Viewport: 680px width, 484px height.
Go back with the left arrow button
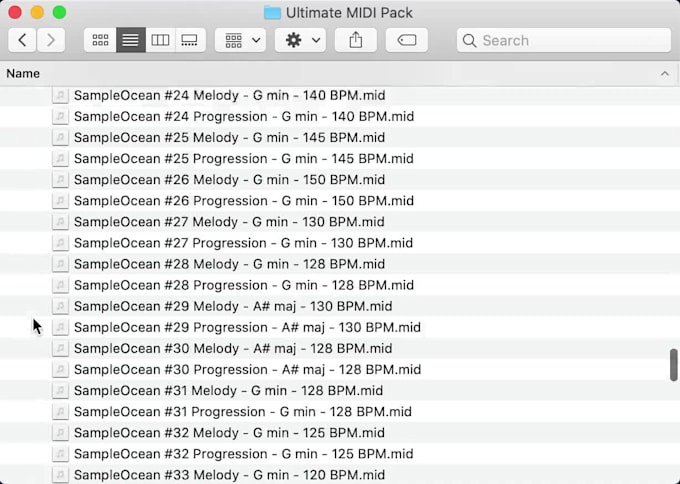[x=22, y=40]
